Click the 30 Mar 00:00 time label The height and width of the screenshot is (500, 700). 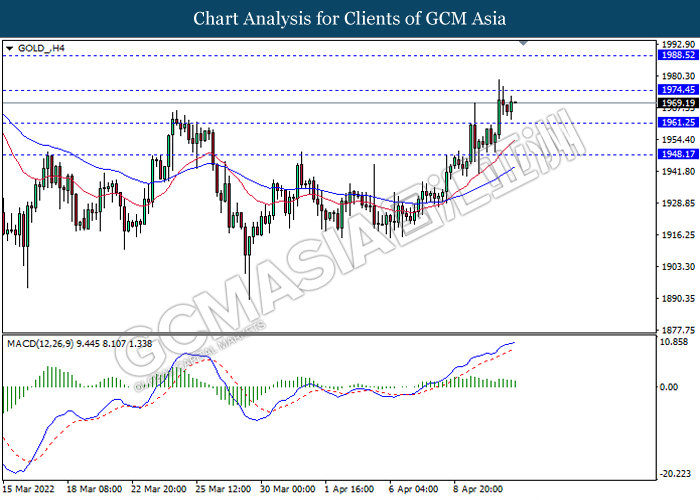(x=288, y=489)
